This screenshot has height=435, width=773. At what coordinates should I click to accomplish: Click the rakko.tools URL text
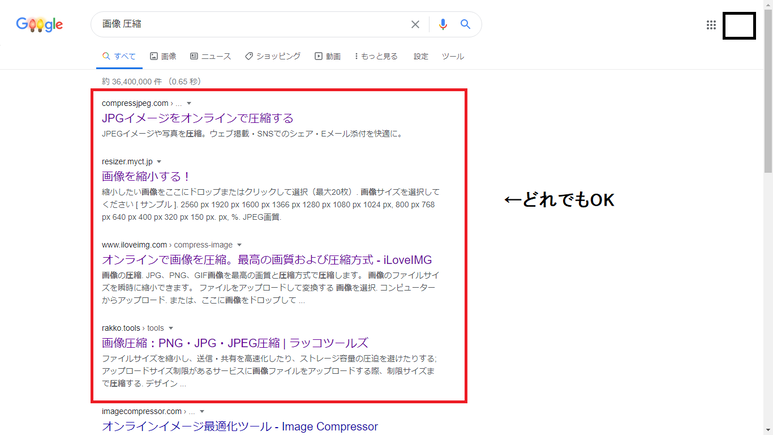(121, 328)
